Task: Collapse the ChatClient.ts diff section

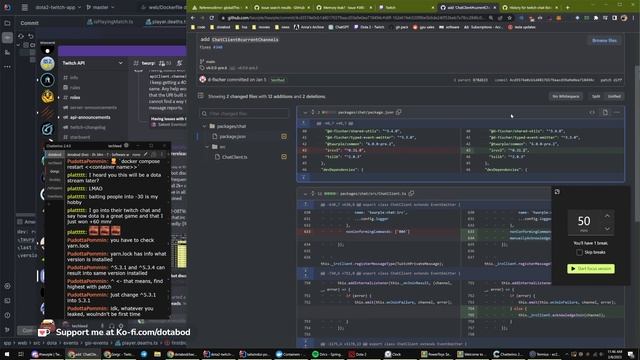Action: coord(305,193)
